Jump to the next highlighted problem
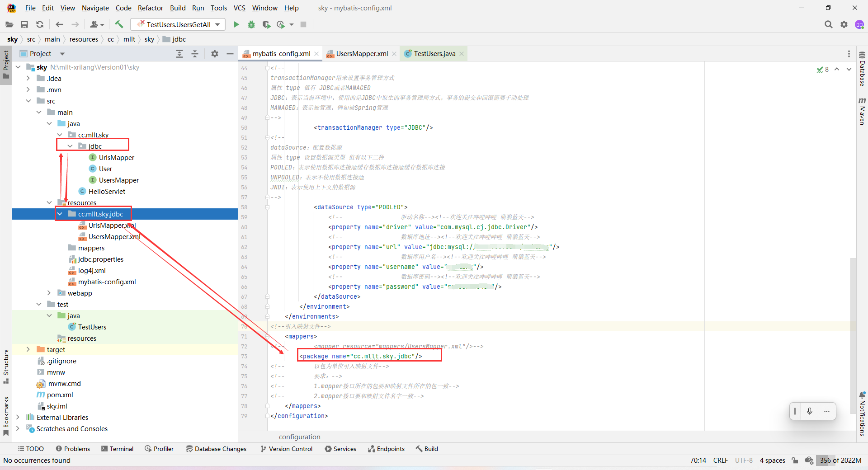Screen dimensions: 868x470 click(x=849, y=69)
